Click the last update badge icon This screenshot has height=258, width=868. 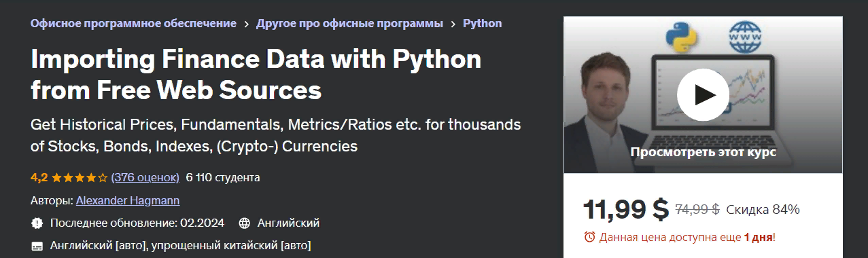click(x=37, y=223)
